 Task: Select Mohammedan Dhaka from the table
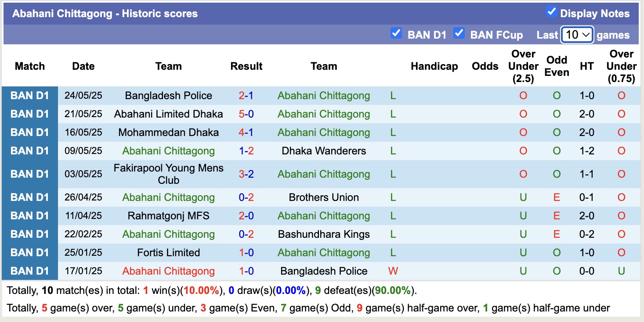168,132
